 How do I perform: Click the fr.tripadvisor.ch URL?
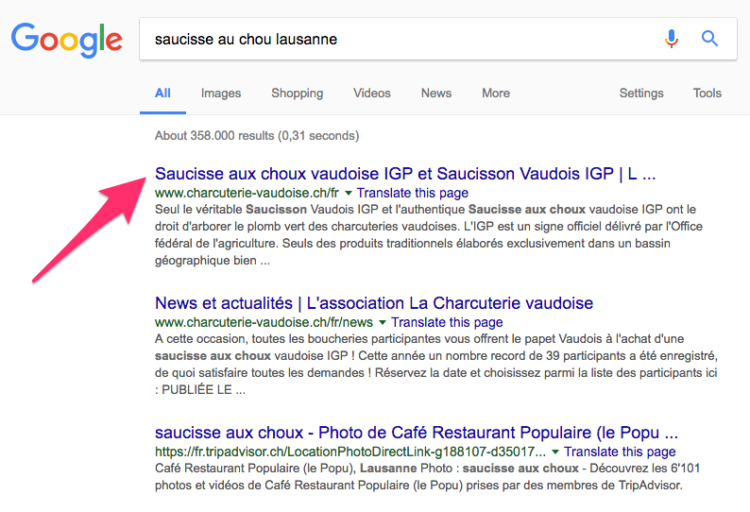pos(350,451)
